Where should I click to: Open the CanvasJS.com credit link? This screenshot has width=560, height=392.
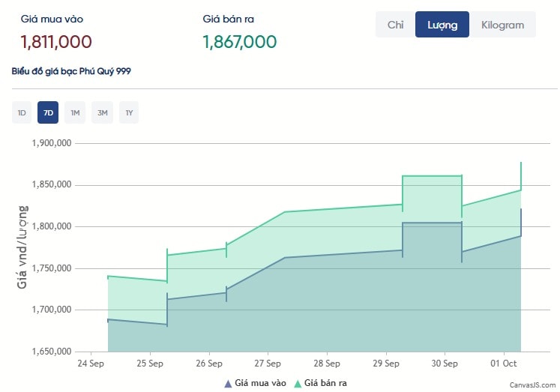click(533, 384)
